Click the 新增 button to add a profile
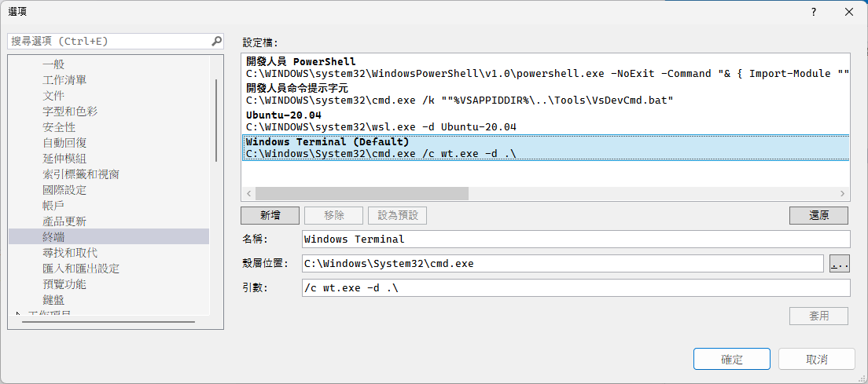The width and height of the screenshot is (868, 384). (270, 215)
